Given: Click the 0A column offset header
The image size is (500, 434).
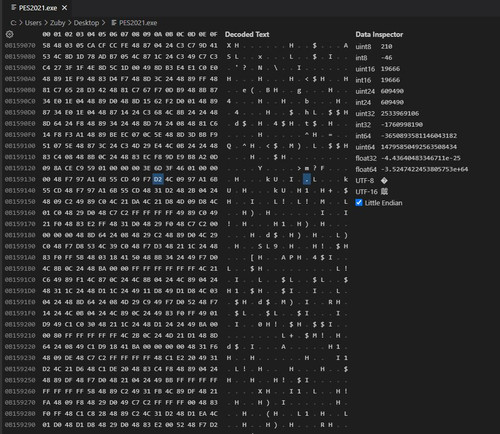Looking at the screenshot, I should pyautogui.click(x=158, y=34).
